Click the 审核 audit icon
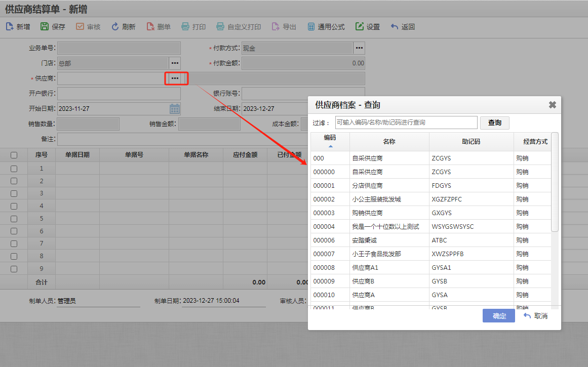 click(80, 27)
